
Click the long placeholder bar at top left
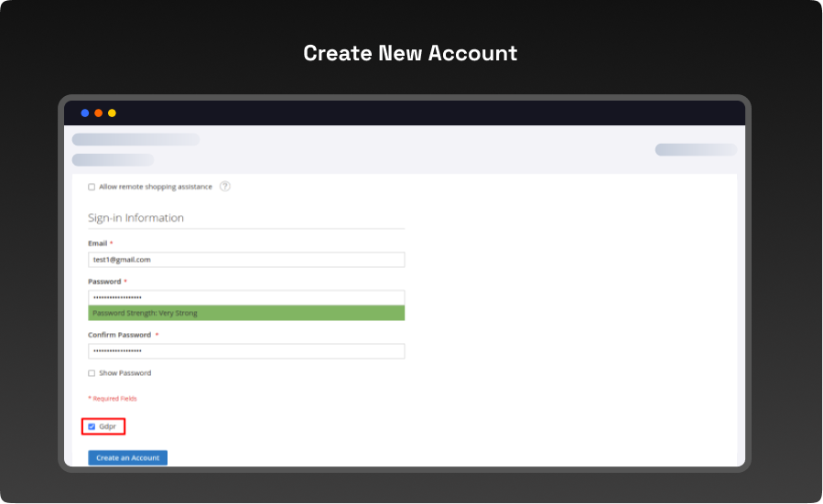[x=135, y=140]
